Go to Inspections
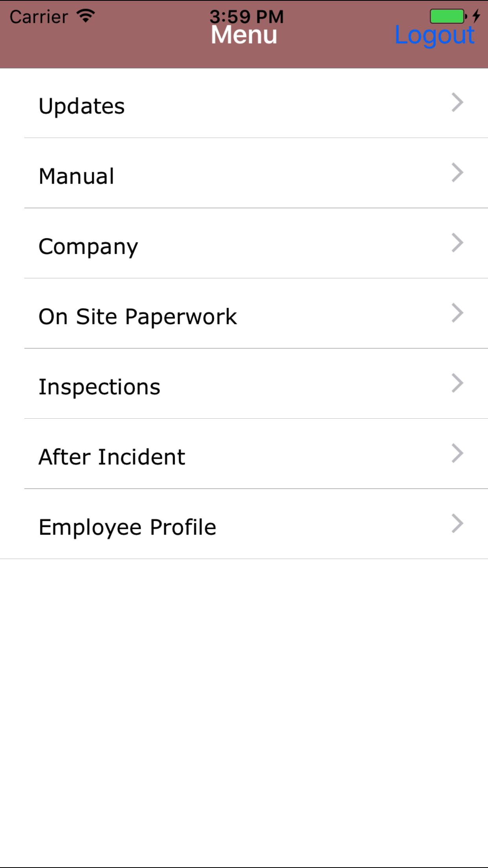Screen dimensions: 488x868 click(99, 387)
